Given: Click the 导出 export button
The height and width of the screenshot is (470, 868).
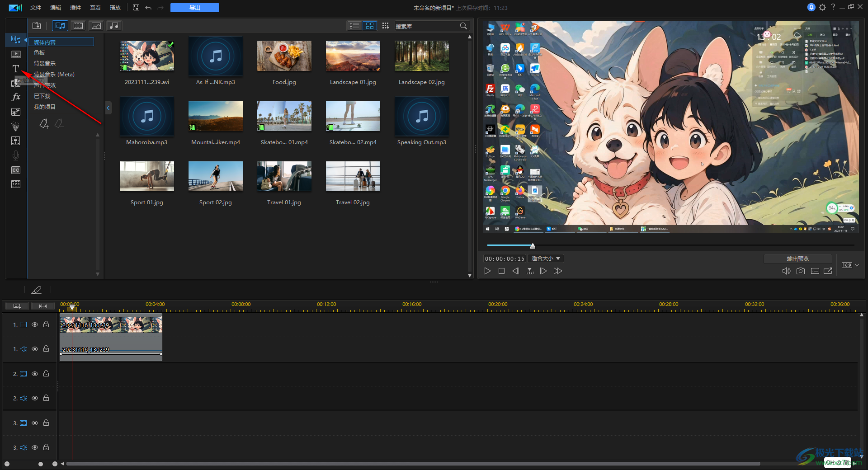Looking at the screenshot, I should [195, 8].
